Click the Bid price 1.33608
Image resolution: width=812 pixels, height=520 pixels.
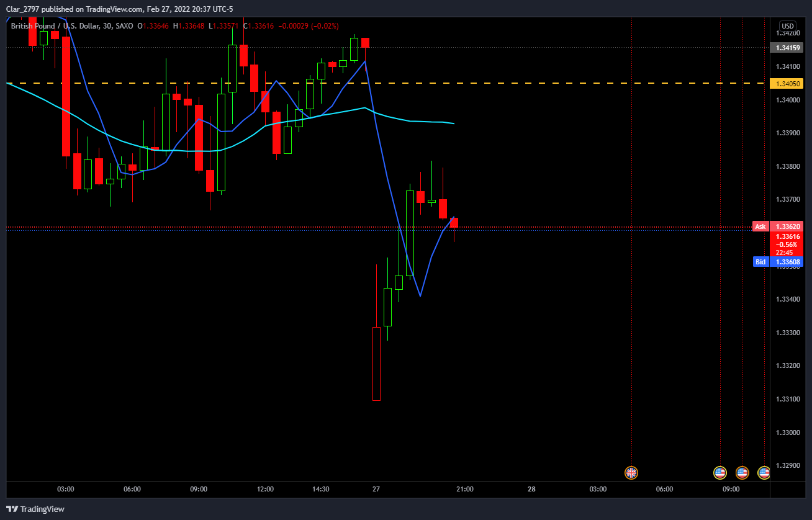point(788,262)
